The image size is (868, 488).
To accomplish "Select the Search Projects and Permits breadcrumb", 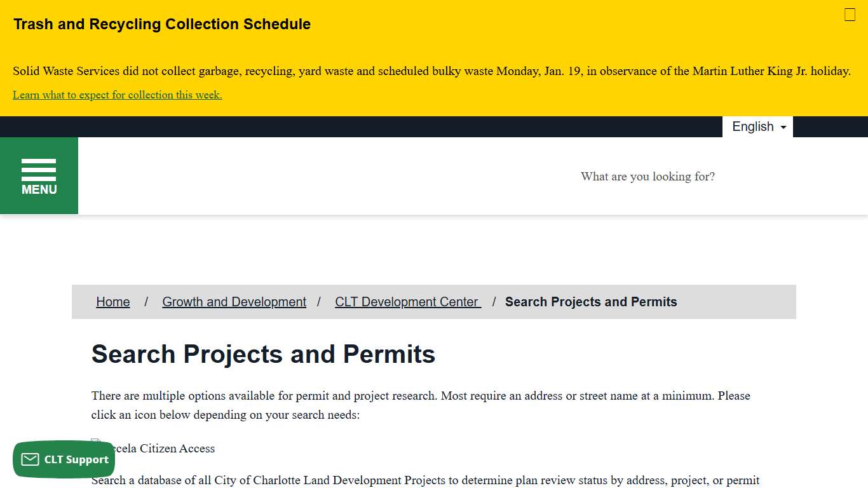I will 590,301.
